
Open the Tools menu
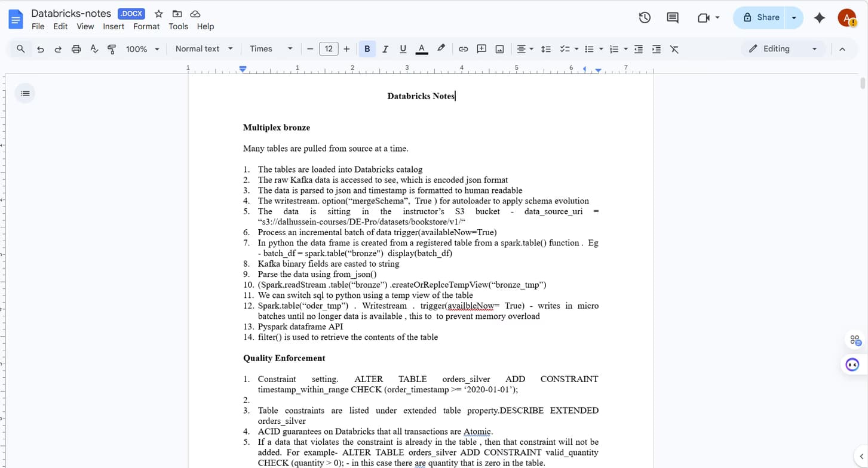178,26
